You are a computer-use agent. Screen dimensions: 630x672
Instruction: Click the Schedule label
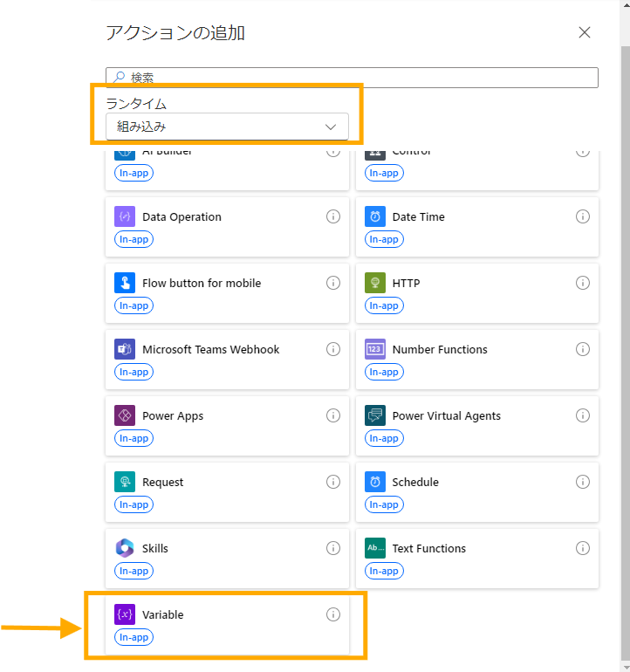pos(415,482)
